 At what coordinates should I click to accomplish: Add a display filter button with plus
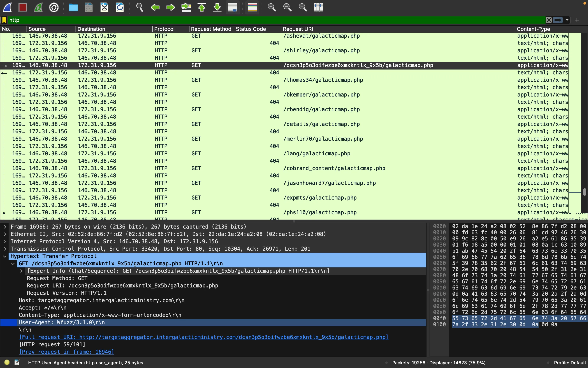[x=577, y=20]
